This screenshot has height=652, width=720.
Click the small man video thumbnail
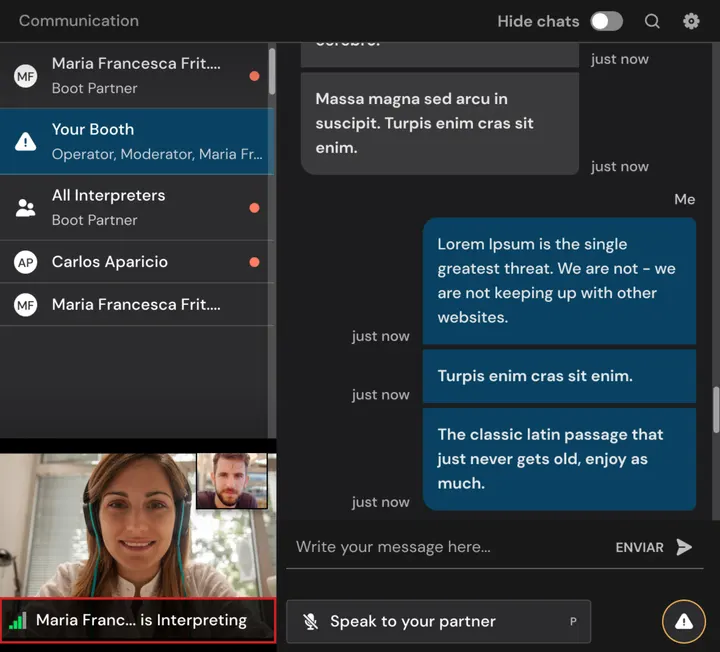point(231,481)
